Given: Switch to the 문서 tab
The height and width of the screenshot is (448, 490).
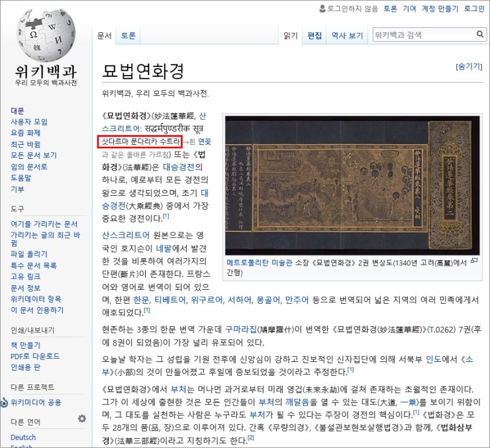Looking at the screenshot, I should point(104,36).
